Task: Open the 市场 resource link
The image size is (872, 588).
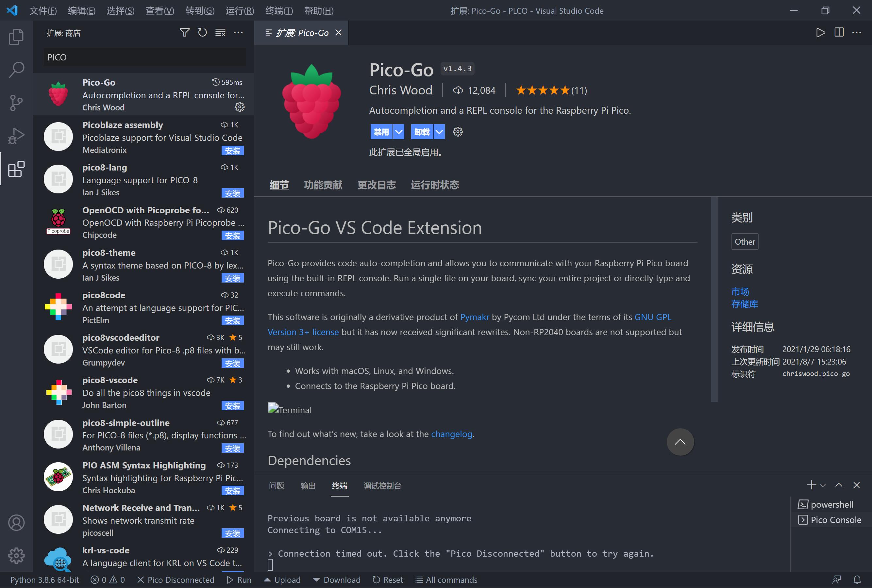Action: [x=740, y=291]
